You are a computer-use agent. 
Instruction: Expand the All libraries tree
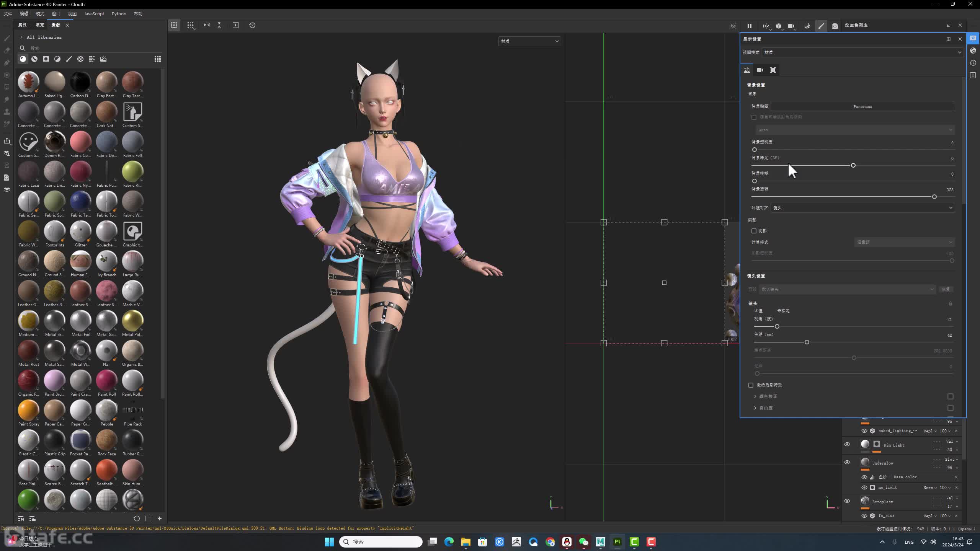[x=21, y=37]
